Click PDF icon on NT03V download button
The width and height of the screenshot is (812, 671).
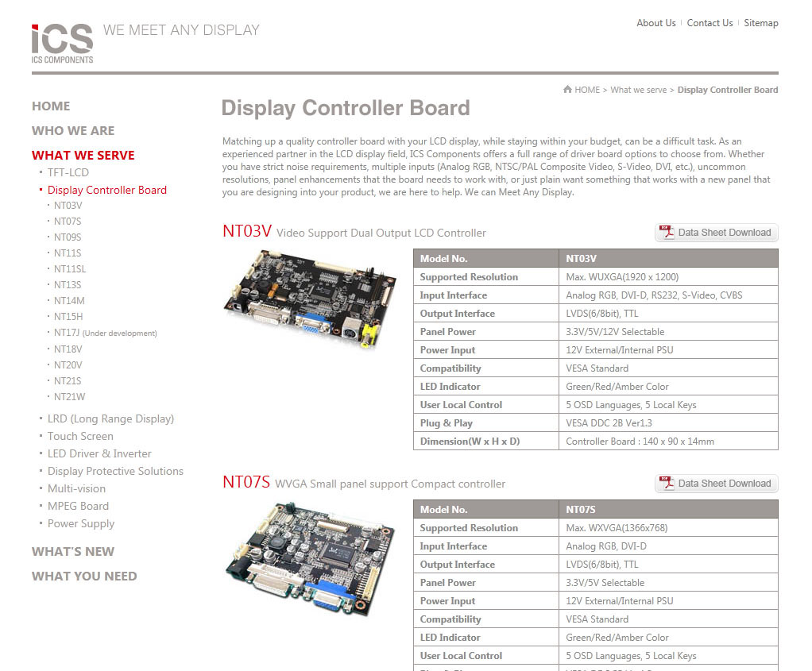pos(666,232)
